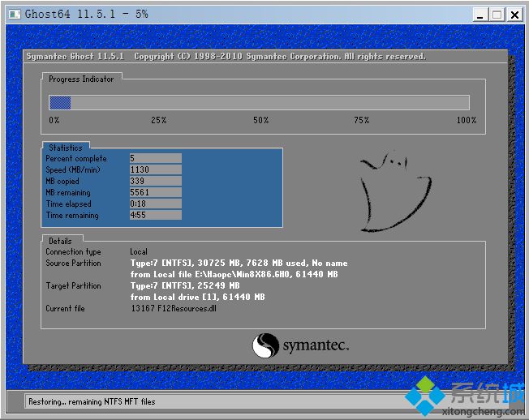Click the Ghost64 title bar app icon
This screenshot has height=420, width=529.
pyautogui.click(x=15, y=14)
